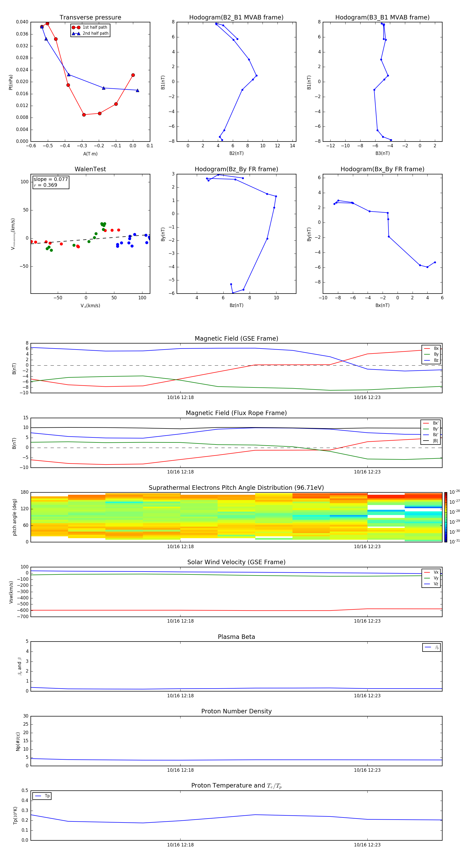The width and height of the screenshot is (473, 868).
Task: Click the 'Pt(nPa)' y-axis label
Action: tap(11, 82)
